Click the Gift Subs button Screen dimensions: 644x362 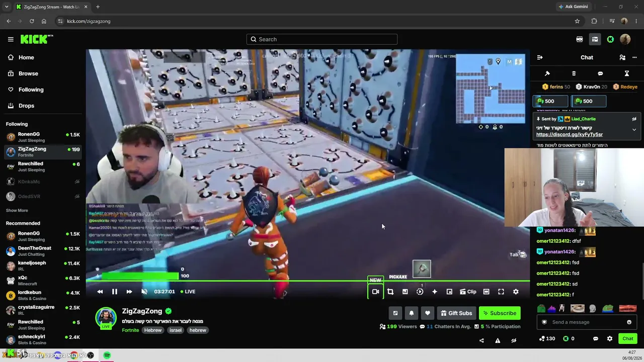click(456, 313)
